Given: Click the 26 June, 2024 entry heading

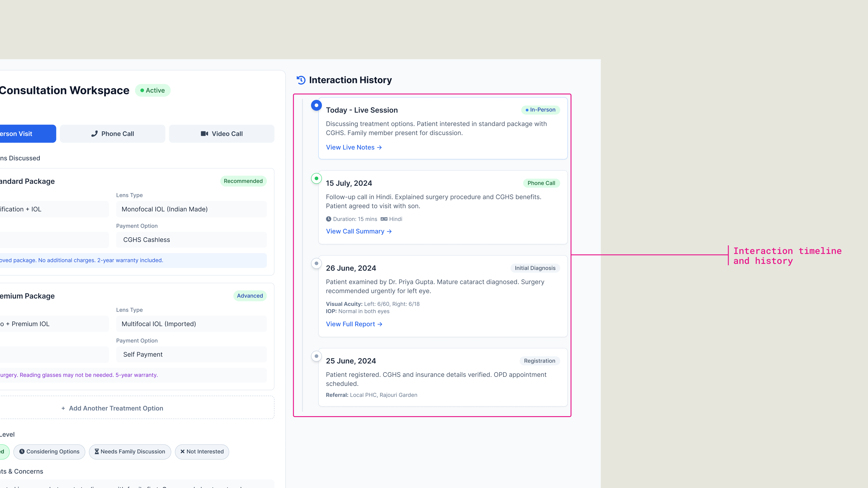Looking at the screenshot, I should pyautogui.click(x=351, y=268).
